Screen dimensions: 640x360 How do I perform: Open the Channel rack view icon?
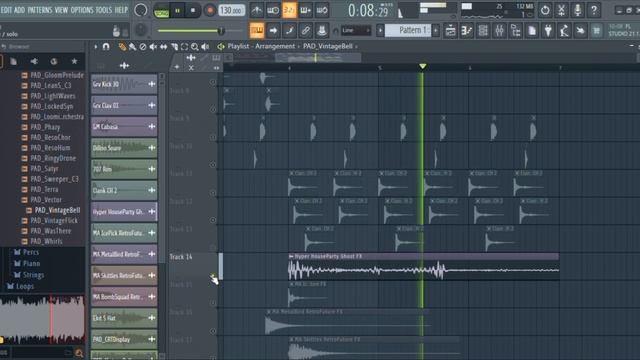[483, 31]
